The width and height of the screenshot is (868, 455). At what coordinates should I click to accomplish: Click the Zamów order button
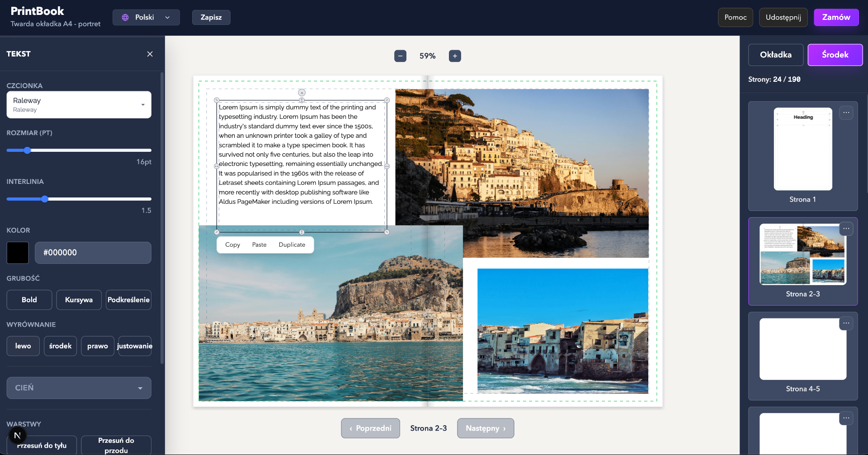836,18
